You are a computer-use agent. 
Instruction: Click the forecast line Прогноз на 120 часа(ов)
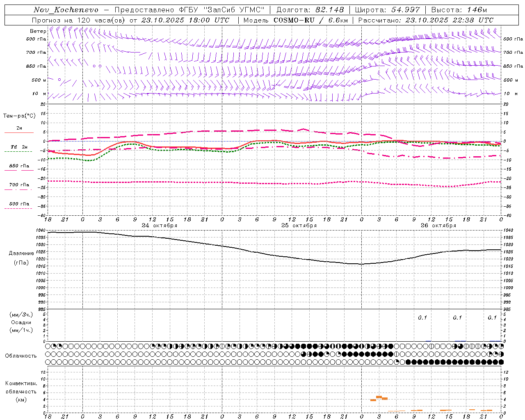79,20
